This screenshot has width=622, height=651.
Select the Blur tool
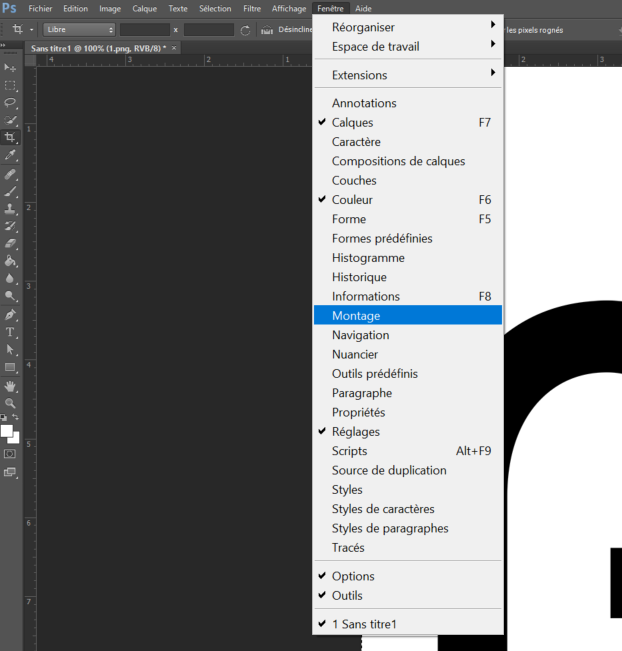10,279
